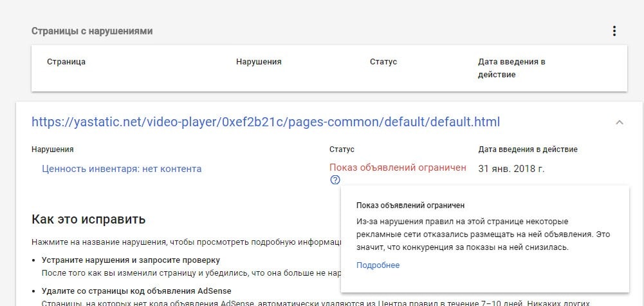Open violation 'Ценность инвентаря: нет контента'
Image resolution: width=644 pixels, height=306 pixels.
(122, 169)
